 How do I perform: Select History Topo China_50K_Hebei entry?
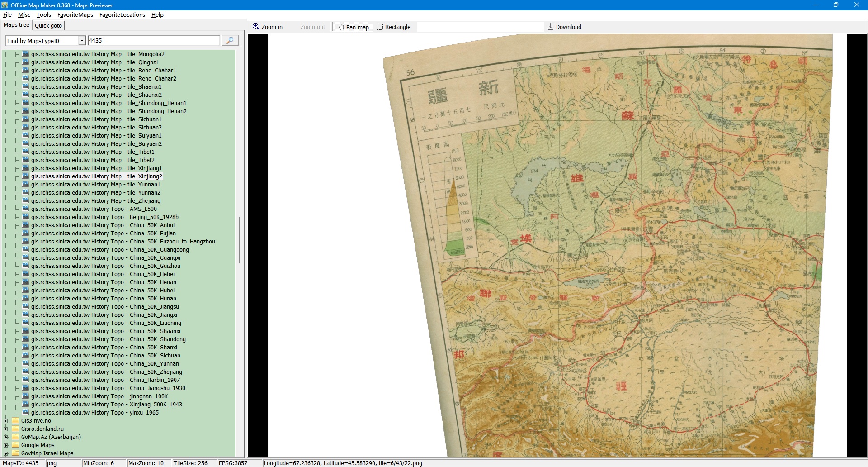(x=103, y=274)
